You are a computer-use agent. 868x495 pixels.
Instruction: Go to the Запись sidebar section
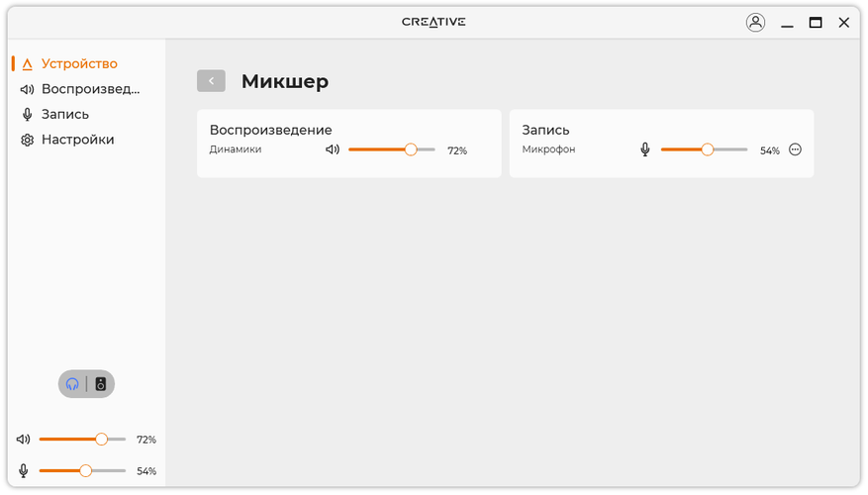pos(65,114)
